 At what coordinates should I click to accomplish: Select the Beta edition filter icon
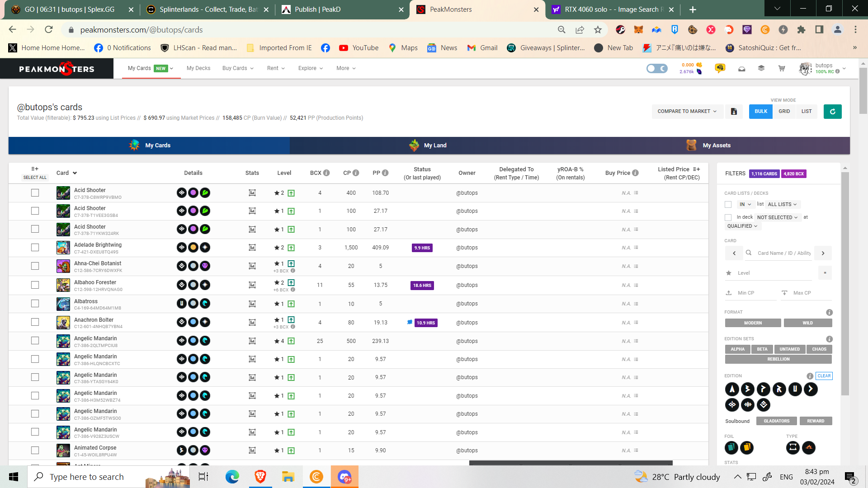(748, 389)
